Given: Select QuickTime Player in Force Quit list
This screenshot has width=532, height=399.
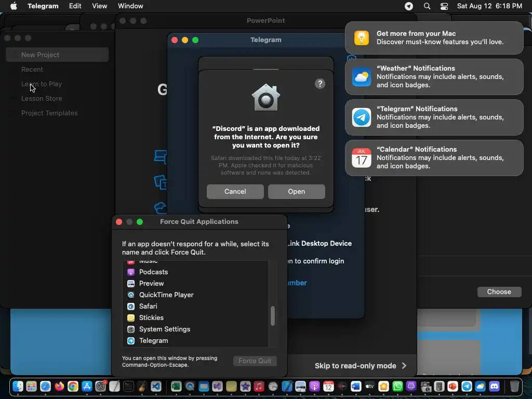Looking at the screenshot, I should coord(195,295).
